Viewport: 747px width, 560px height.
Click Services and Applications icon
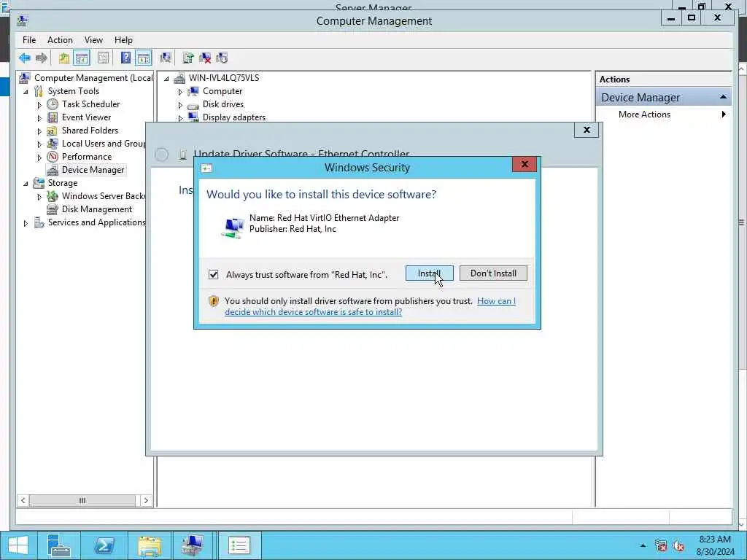tap(39, 222)
